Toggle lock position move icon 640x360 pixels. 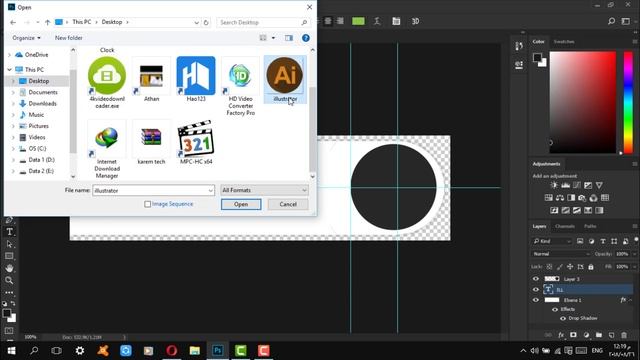coord(570,267)
